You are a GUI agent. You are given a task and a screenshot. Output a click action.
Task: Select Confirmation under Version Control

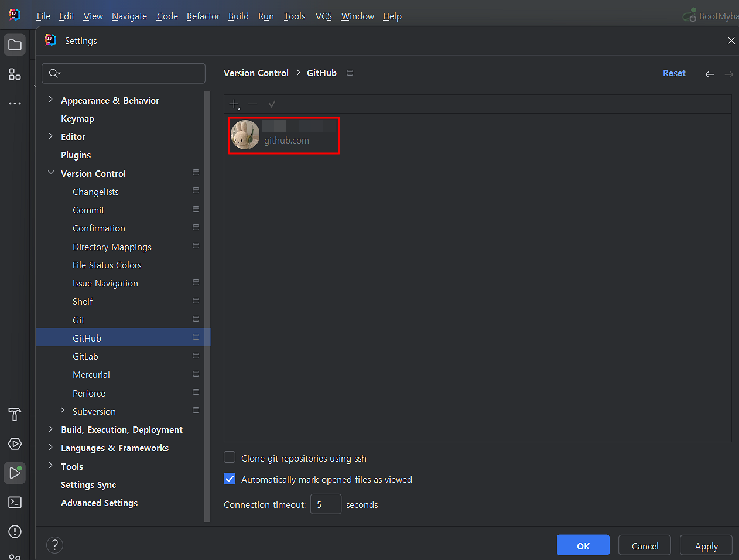point(99,228)
